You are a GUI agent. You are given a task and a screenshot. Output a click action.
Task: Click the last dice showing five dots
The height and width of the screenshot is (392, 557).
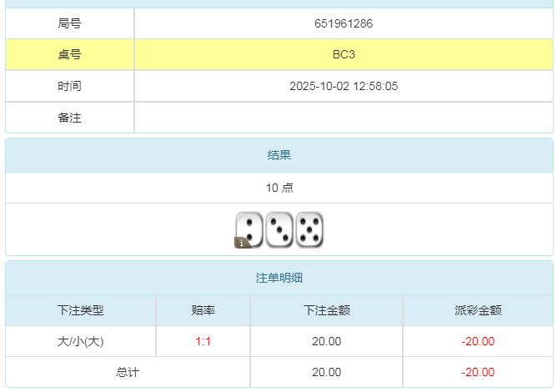(309, 229)
